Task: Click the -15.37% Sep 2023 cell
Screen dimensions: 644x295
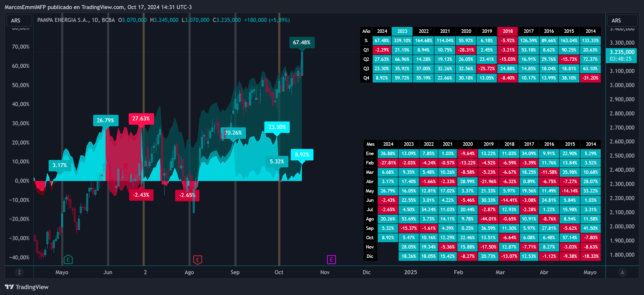Action: pos(409,228)
